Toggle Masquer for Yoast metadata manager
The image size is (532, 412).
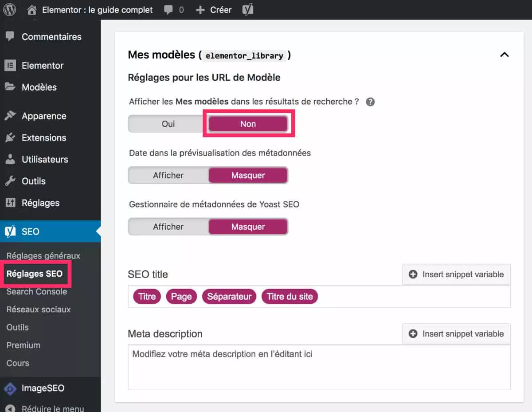click(x=248, y=227)
